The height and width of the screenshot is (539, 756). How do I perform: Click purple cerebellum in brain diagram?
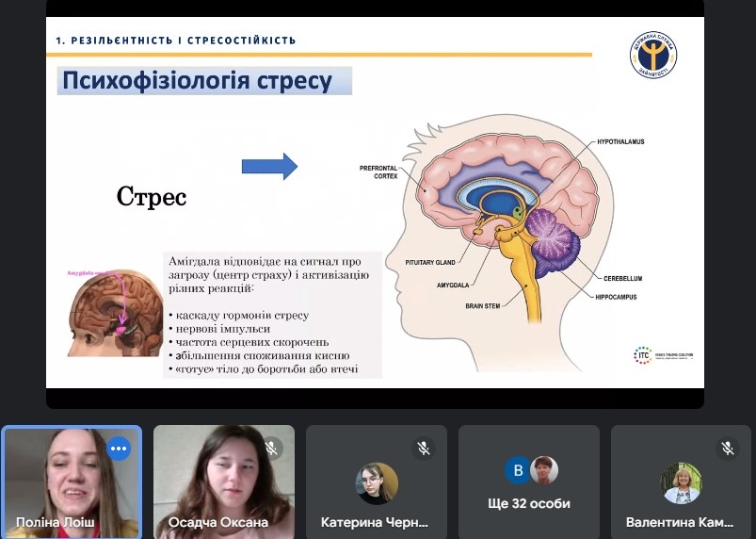[x=554, y=244]
